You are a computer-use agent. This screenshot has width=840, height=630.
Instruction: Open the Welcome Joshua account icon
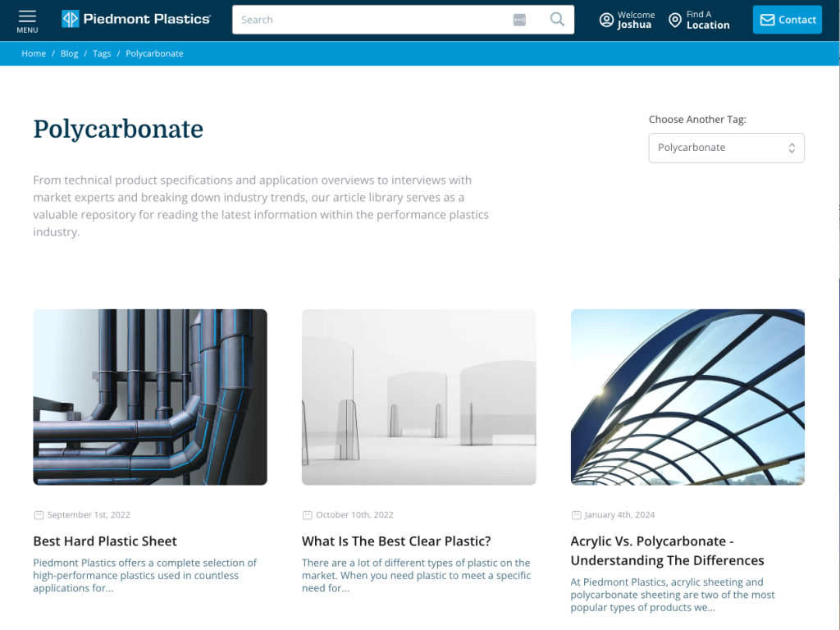click(606, 20)
